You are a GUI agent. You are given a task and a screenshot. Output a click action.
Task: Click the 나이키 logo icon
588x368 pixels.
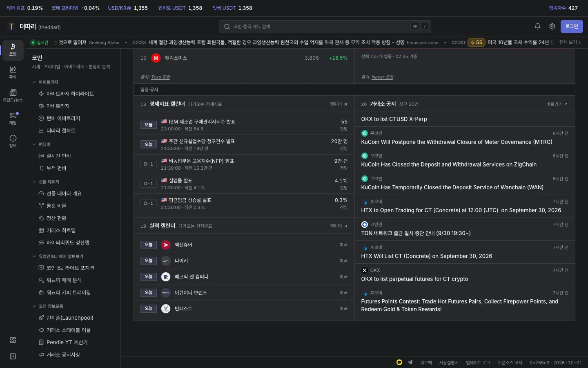coord(165,261)
